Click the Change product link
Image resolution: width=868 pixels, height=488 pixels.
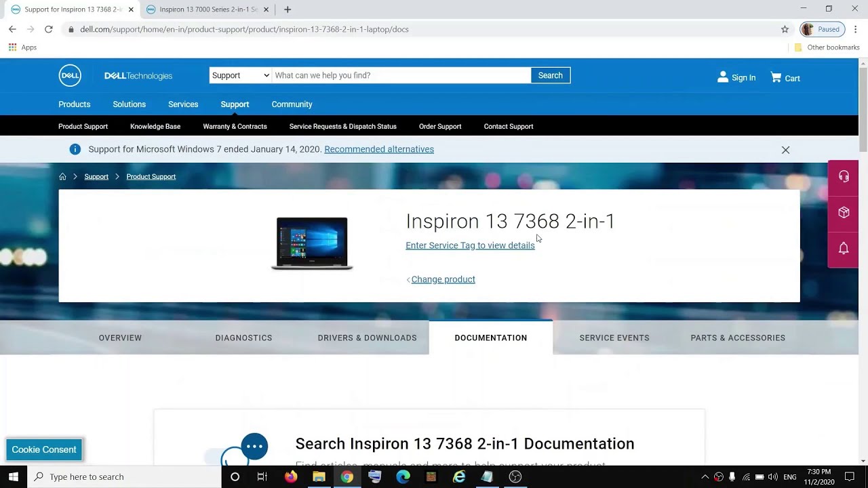tap(443, 279)
